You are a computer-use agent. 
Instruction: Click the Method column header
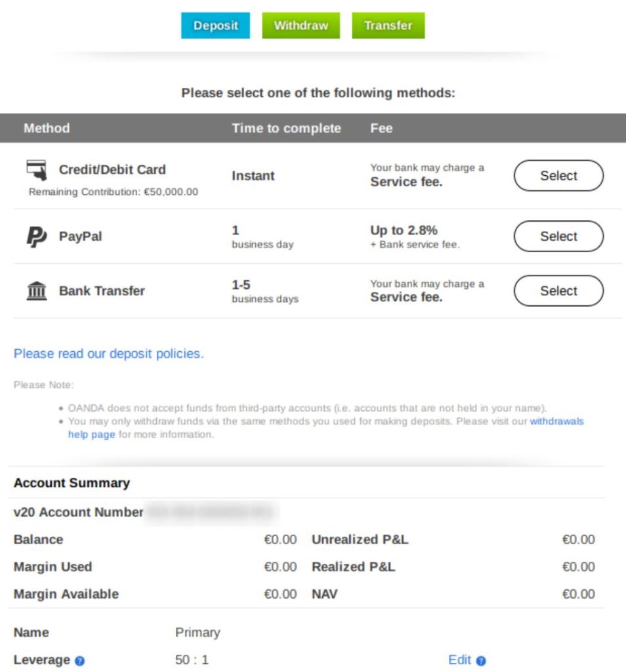pyautogui.click(x=46, y=128)
